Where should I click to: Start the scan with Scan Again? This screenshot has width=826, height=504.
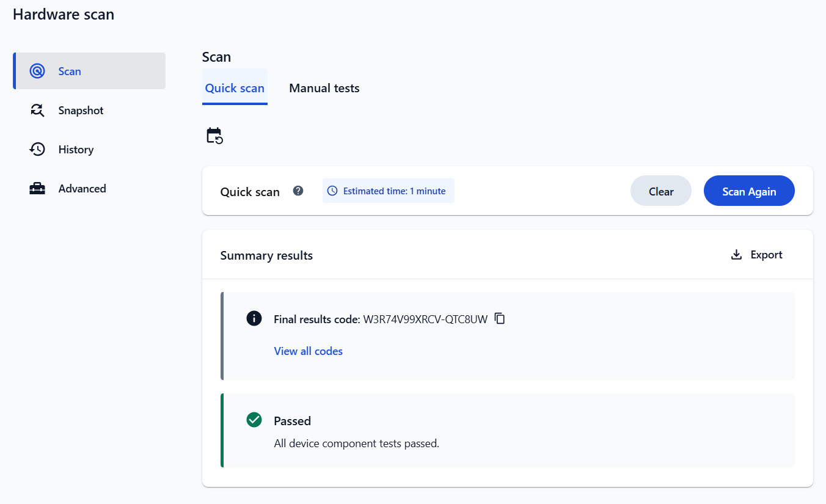pos(749,191)
